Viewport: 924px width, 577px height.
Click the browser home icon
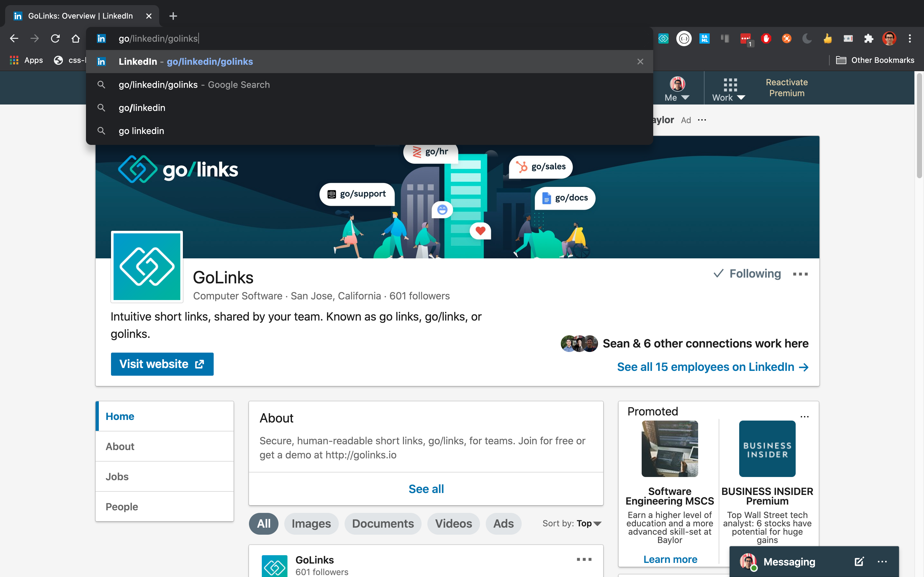tap(76, 38)
